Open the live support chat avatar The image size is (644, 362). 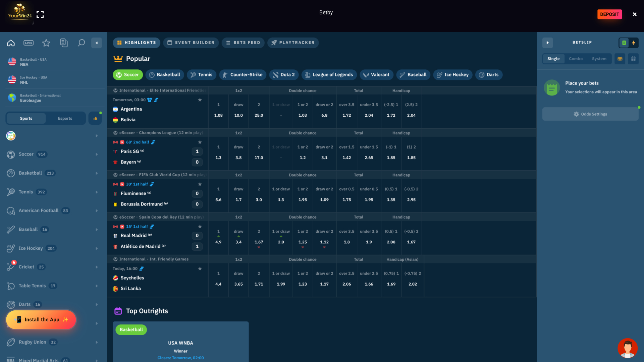click(628, 348)
